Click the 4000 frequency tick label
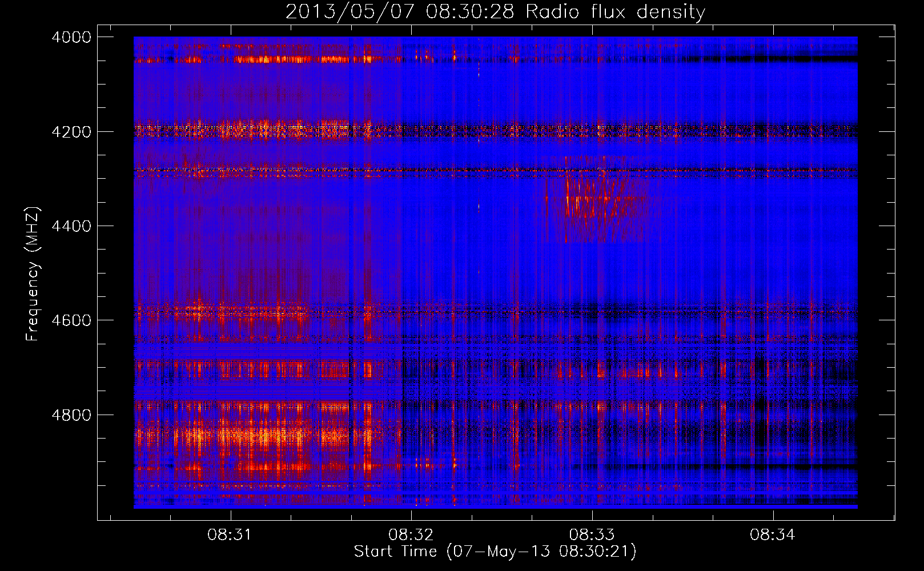 point(71,37)
